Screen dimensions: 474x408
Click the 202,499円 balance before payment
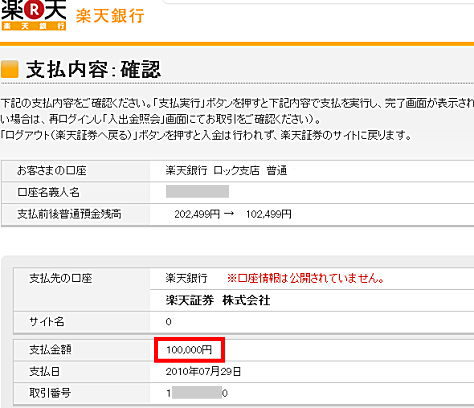pyautogui.click(x=197, y=214)
